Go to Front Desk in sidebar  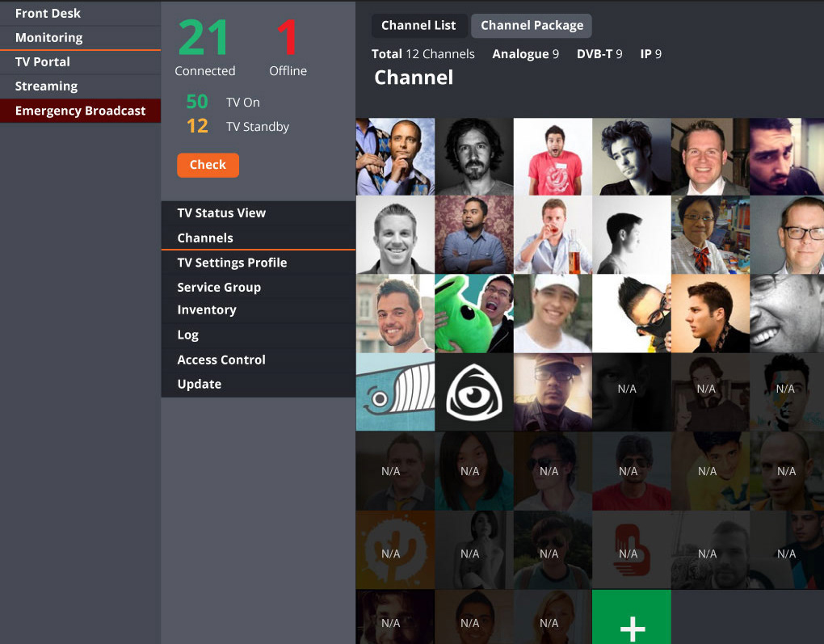[x=81, y=13]
